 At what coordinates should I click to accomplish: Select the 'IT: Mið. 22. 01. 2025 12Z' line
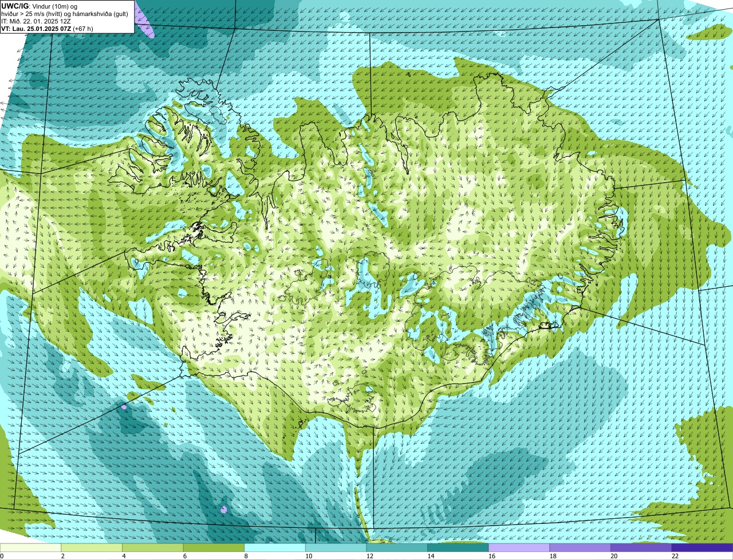pos(36,21)
